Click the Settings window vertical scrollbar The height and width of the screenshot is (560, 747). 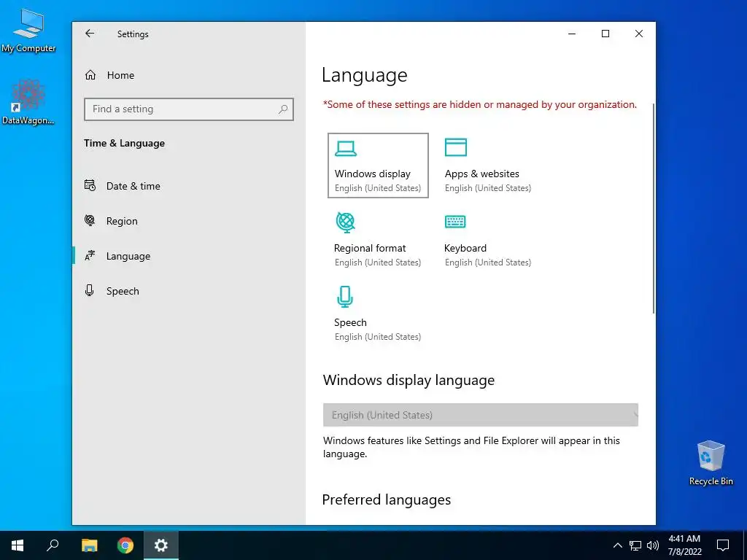coord(653,208)
